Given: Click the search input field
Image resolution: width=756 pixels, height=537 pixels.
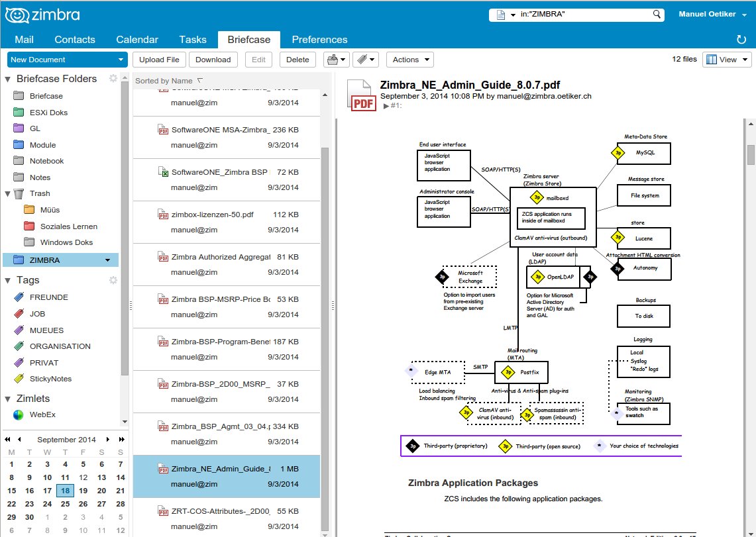Looking at the screenshot, I should [584, 15].
